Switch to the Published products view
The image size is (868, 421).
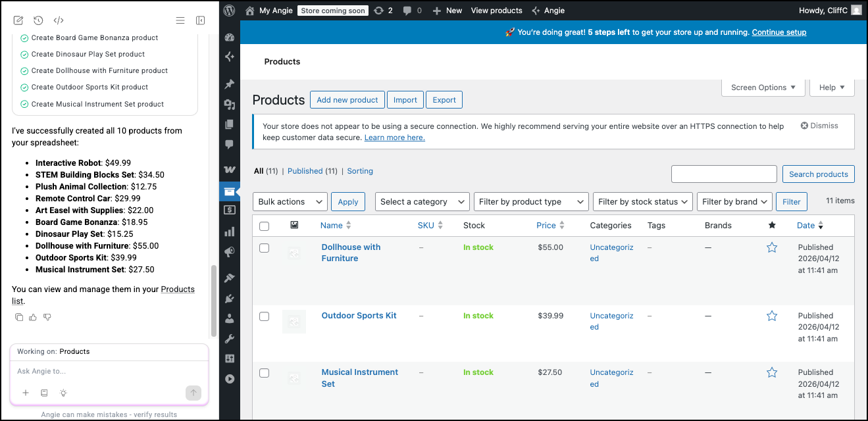tap(305, 171)
